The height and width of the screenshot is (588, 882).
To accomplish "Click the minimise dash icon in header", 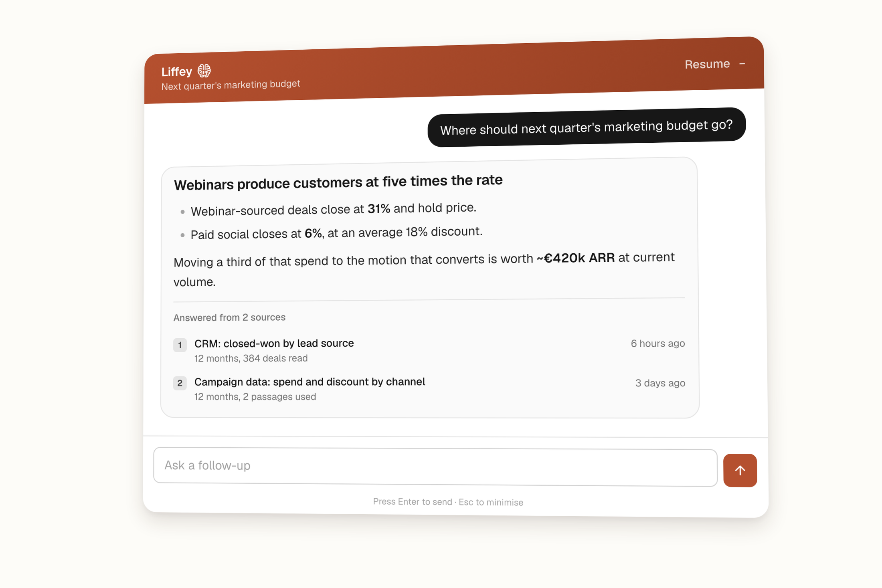I will coord(742,64).
